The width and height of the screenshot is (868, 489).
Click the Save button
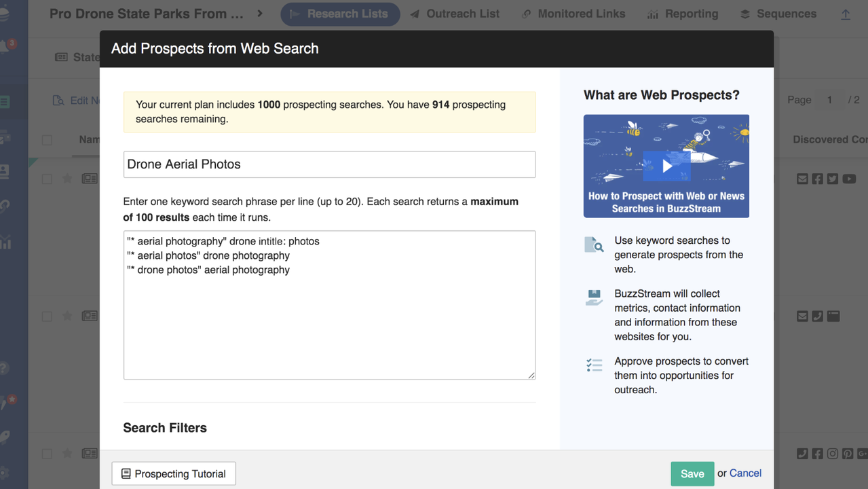pyautogui.click(x=692, y=474)
